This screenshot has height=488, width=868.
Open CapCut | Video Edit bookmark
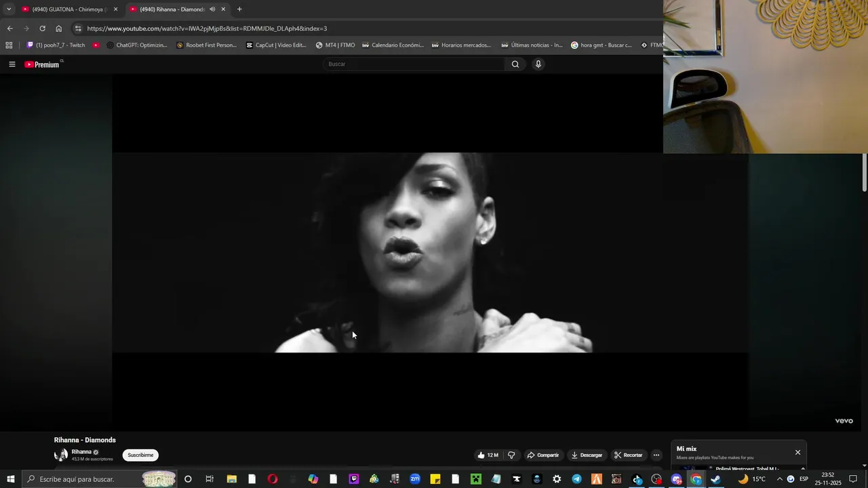click(277, 45)
